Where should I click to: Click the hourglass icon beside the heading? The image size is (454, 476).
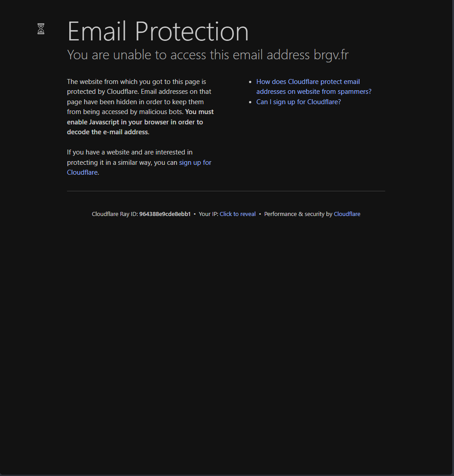point(41,29)
